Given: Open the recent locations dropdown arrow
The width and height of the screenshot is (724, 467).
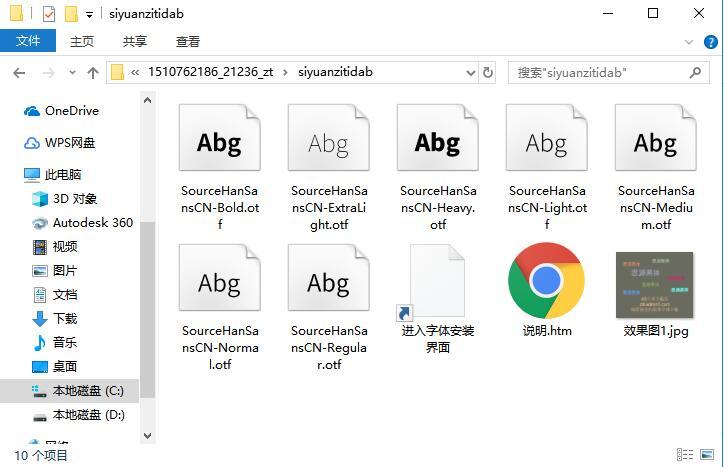Looking at the screenshot, I should click(x=72, y=73).
